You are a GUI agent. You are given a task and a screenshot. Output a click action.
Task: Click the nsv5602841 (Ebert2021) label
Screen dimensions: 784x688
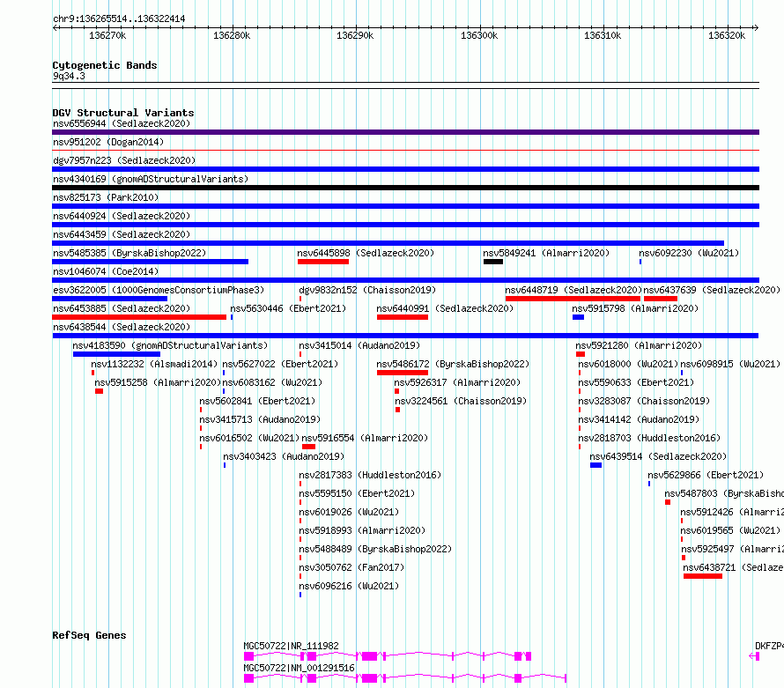point(257,401)
